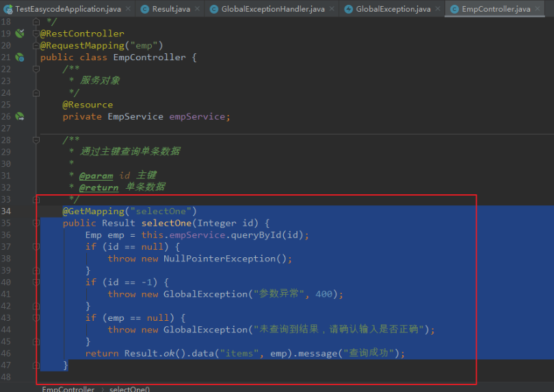Close the Result.java tab

coord(197,8)
